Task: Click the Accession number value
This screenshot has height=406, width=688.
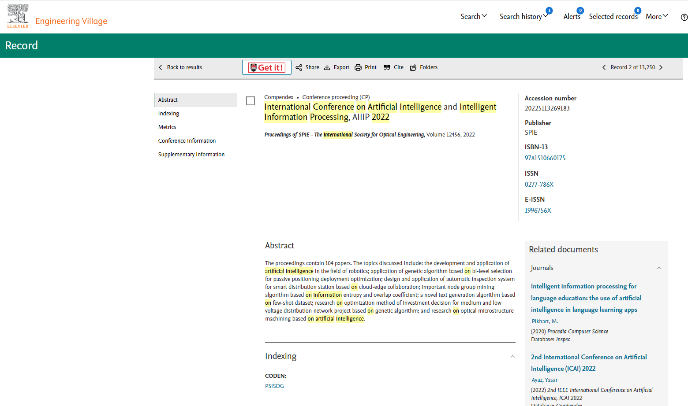Action: click(547, 108)
